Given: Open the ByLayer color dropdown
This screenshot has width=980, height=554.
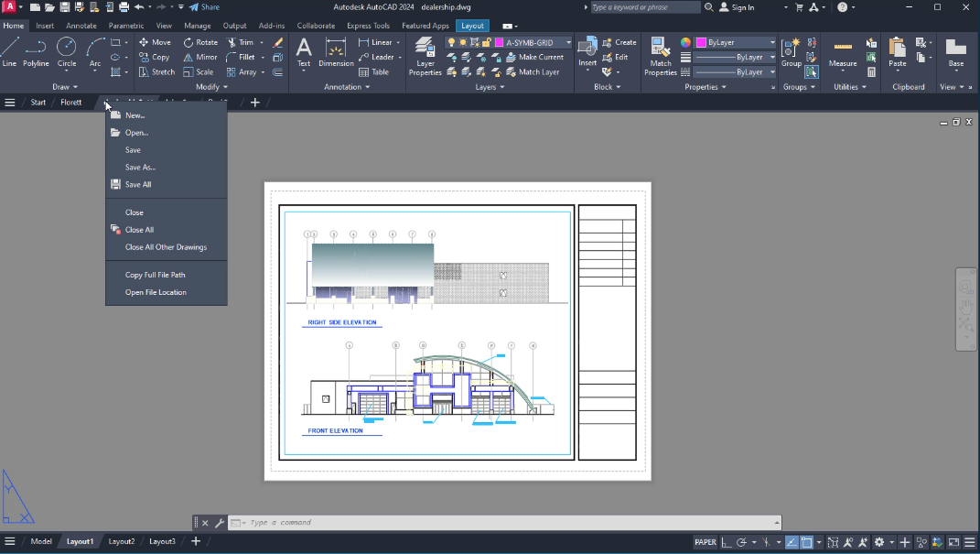Looking at the screenshot, I should tap(772, 42).
